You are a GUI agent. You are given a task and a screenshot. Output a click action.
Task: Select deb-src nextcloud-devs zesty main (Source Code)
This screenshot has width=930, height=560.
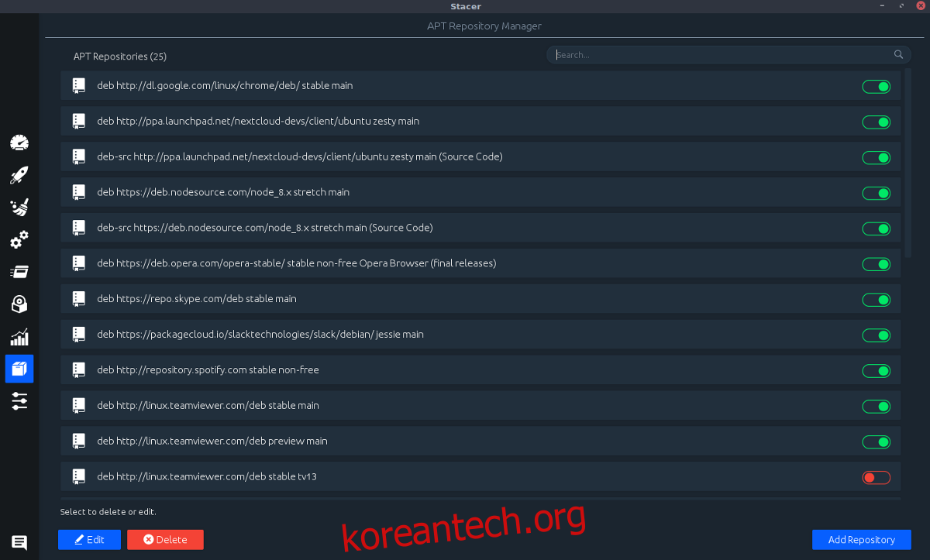[300, 156]
